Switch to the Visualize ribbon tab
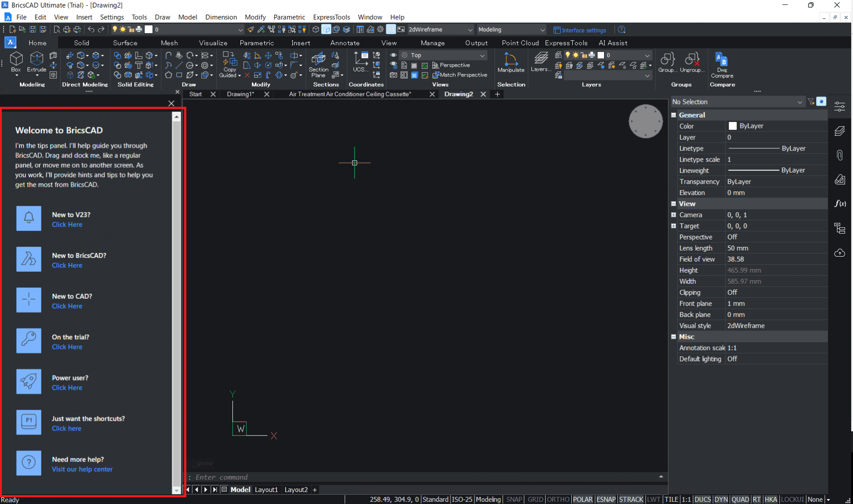The height and width of the screenshot is (504, 853). point(213,43)
